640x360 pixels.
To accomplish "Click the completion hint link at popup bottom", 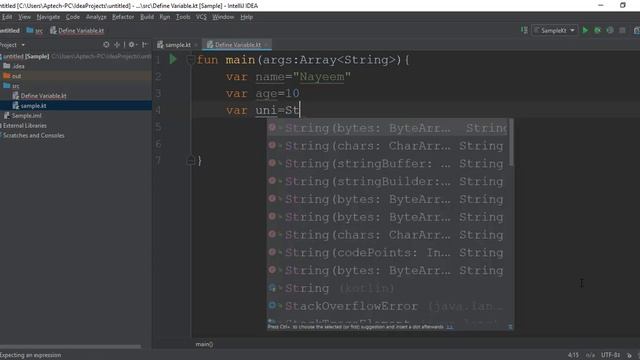I will (x=449, y=327).
